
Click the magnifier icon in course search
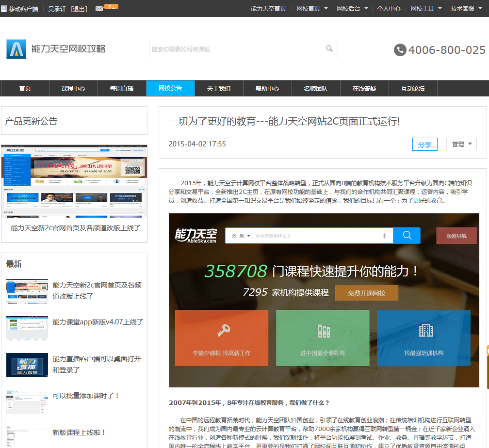[329, 48]
